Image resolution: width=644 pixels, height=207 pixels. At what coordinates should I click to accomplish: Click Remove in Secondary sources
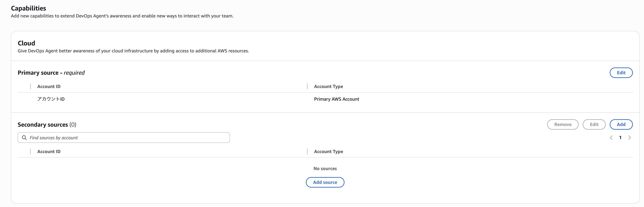click(x=563, y=124)
